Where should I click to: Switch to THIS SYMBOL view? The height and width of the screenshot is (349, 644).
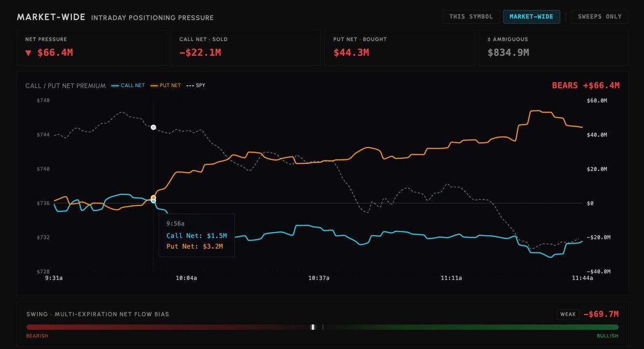point(471,17)
